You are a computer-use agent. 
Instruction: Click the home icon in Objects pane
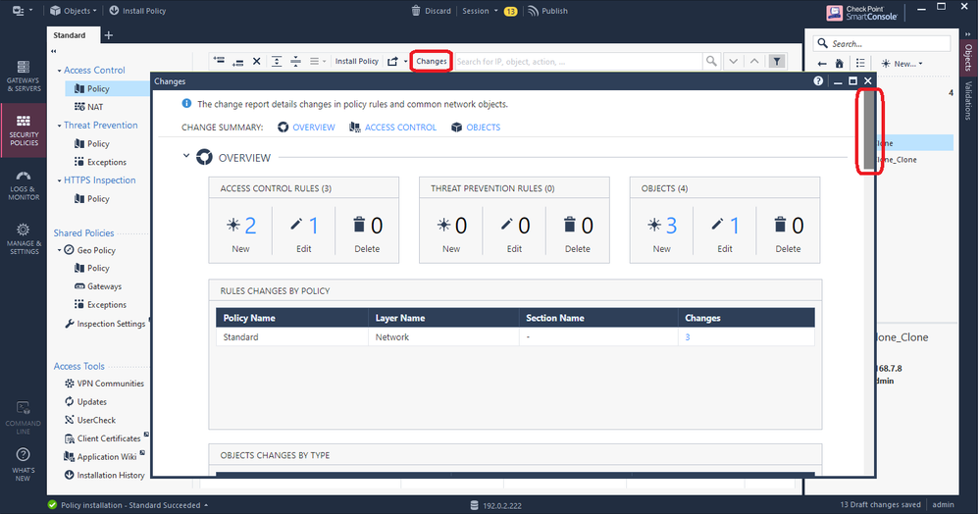click(x=840, y=63)
